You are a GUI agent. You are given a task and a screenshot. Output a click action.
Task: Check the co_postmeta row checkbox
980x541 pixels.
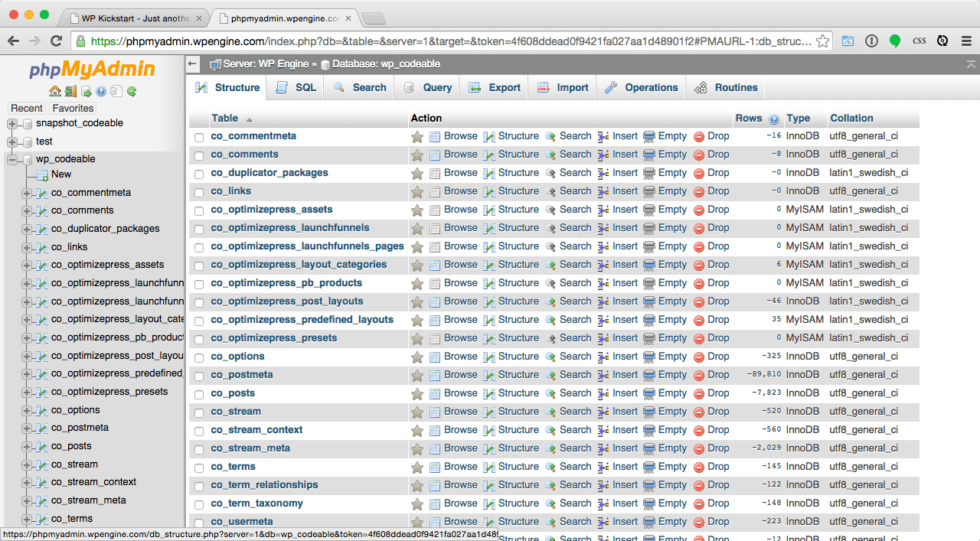point(199,376)
